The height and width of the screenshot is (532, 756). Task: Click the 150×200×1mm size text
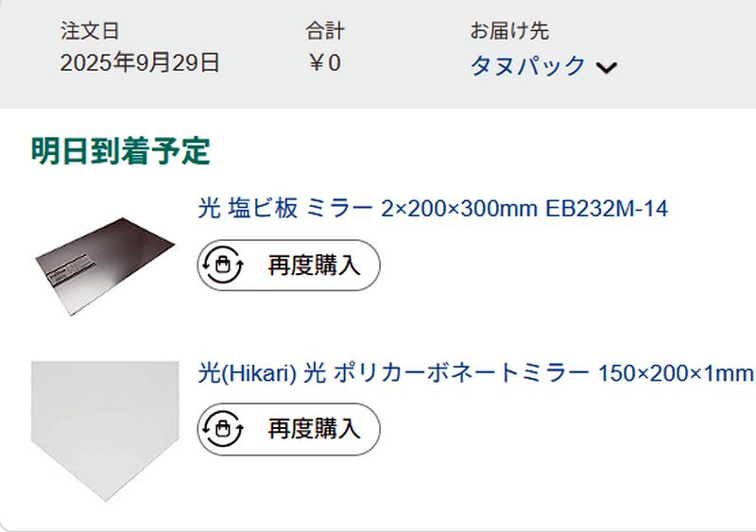676,372
